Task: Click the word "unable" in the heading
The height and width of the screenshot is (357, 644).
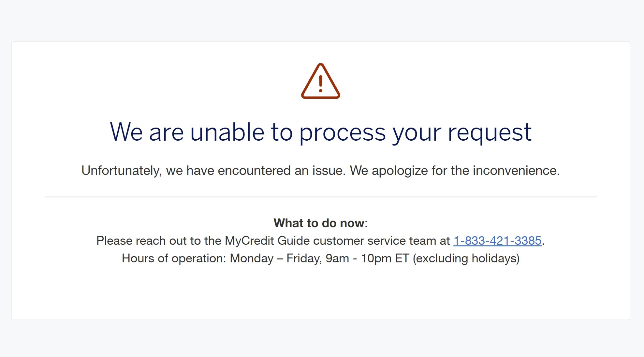Action: point(227,132)
